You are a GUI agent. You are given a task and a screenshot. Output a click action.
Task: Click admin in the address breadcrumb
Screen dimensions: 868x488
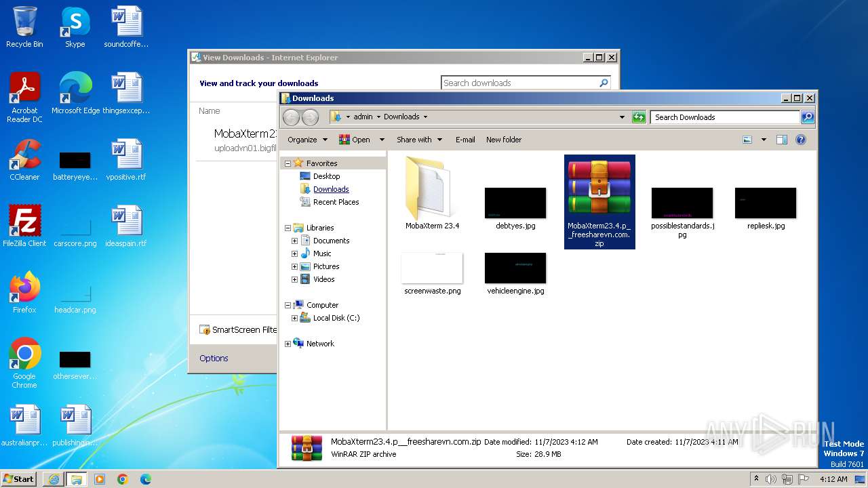pos(363,117)
